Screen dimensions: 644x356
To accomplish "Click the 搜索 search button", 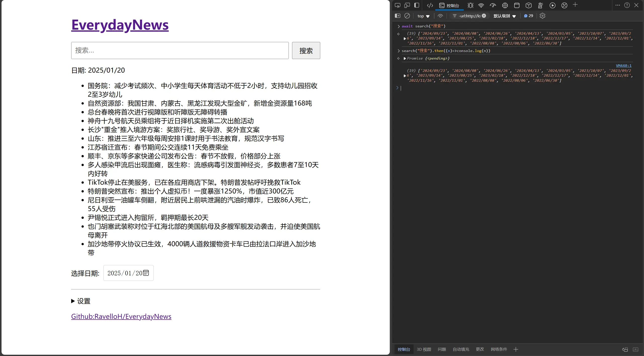I will tap(306, 50).
